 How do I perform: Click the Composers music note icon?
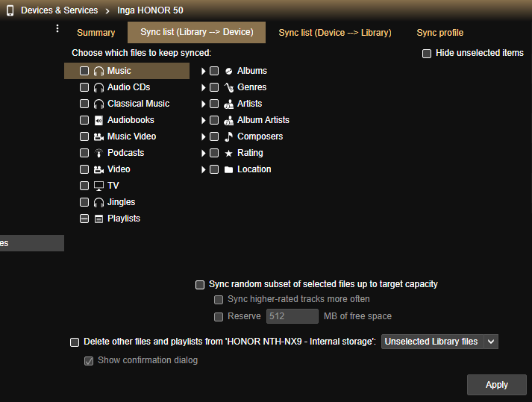[x=228, y=136]
